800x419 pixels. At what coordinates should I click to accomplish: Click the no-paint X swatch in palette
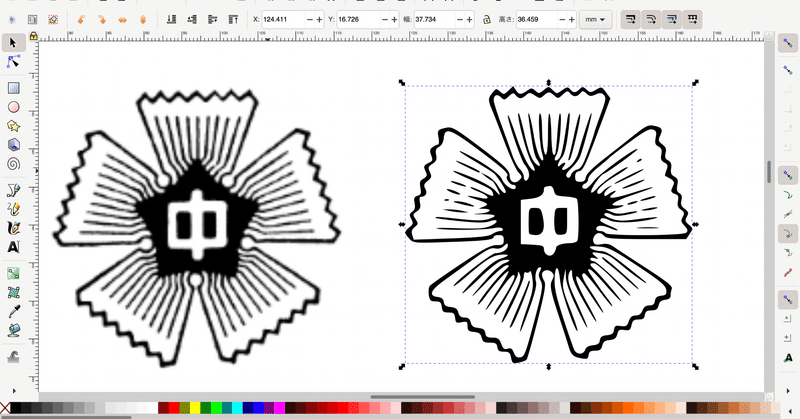[5, 408]
